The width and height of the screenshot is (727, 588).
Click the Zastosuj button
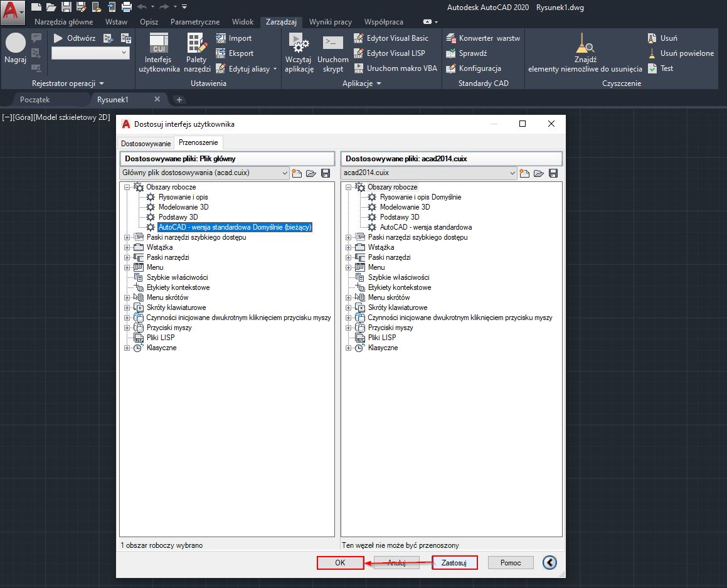click(454, 562)
